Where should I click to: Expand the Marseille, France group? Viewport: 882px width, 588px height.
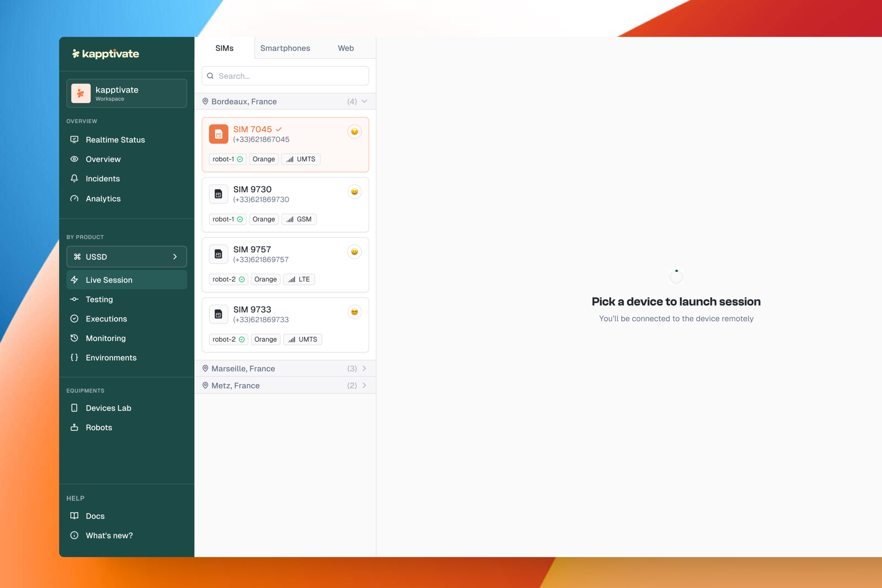(x=285, y=368)
